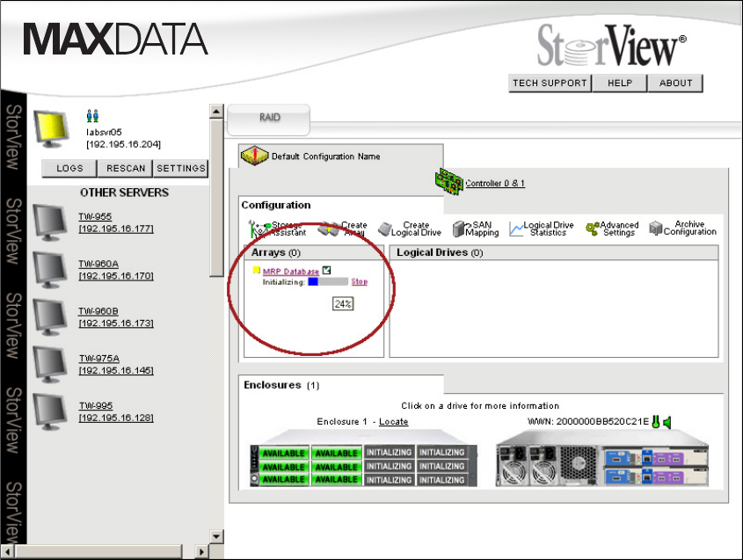Click the sidebar scroll down arrow

[216, 536]
